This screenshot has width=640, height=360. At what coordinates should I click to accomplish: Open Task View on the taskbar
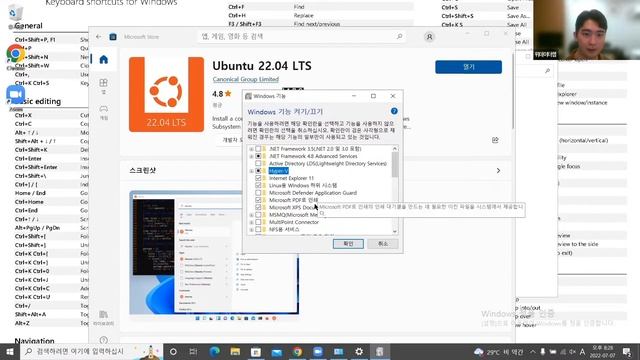193,351
